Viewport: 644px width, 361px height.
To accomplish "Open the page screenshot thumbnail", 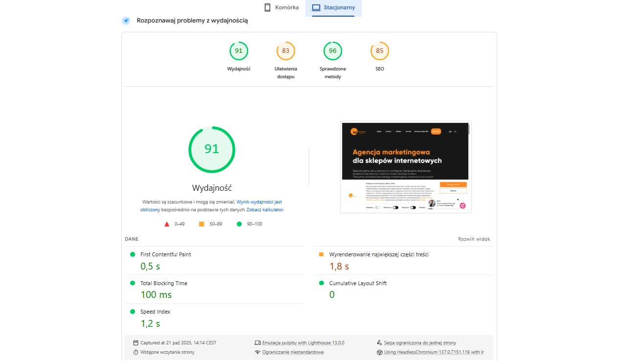I will (406, 167).
